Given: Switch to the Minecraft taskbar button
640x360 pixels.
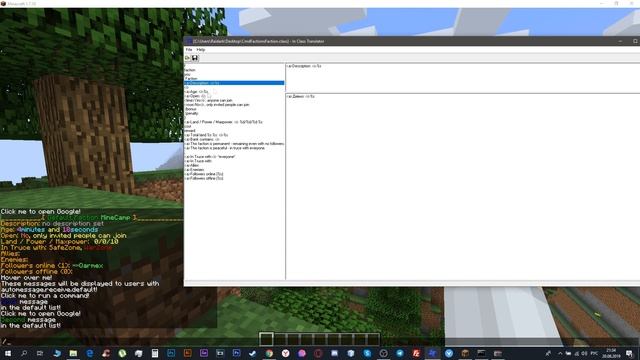Looking at the screenshot, I should pyautogui.click(x=465, y=353).
